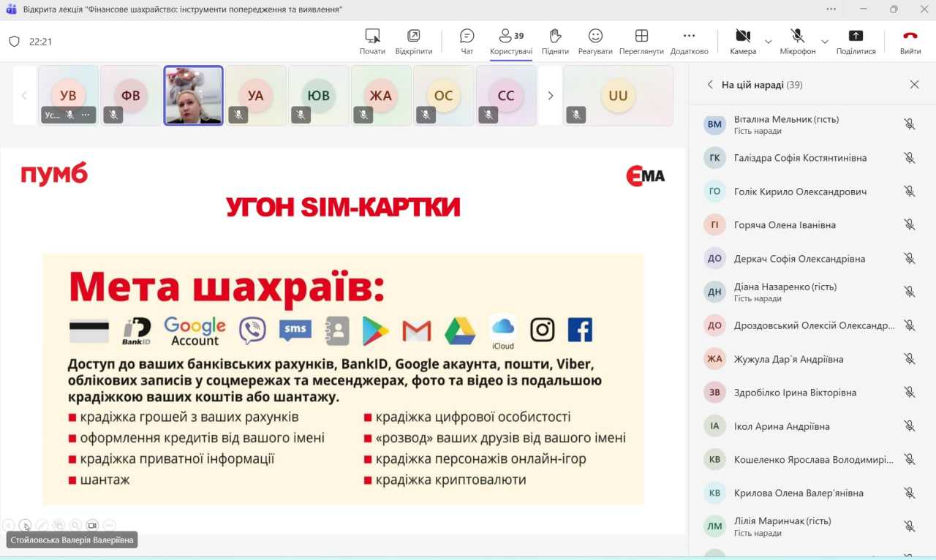Image resolution: width=936 pixels, height=560 pixels.
Task: Show next participants in video strip
Action: coord(551,96)
